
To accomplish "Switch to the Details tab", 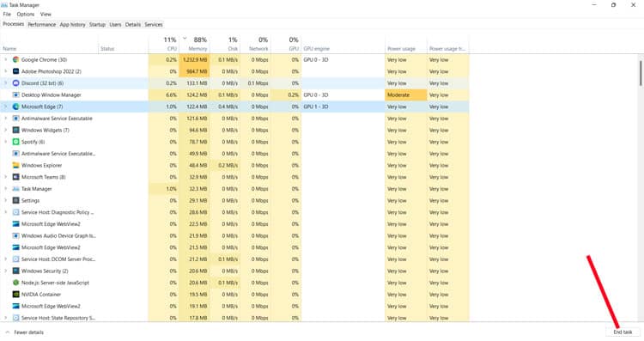I will click(x=132, y=25).
